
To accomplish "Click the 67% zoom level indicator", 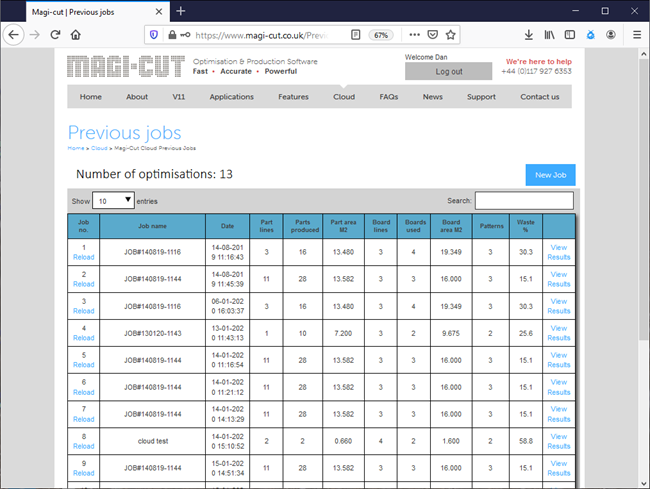I will pyautogui.click(x=381, y=34).
